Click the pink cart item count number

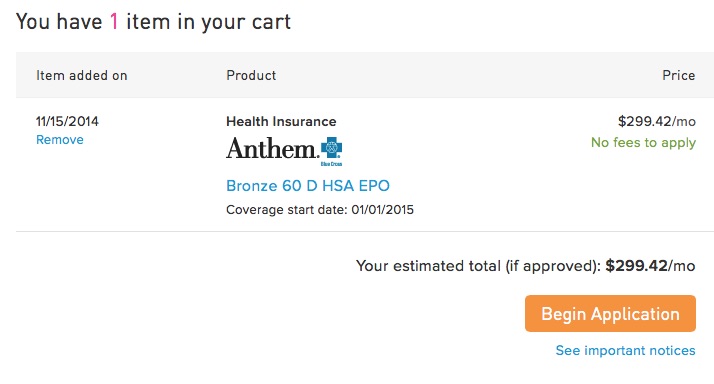pyautogui.click(x=114, y=21)
